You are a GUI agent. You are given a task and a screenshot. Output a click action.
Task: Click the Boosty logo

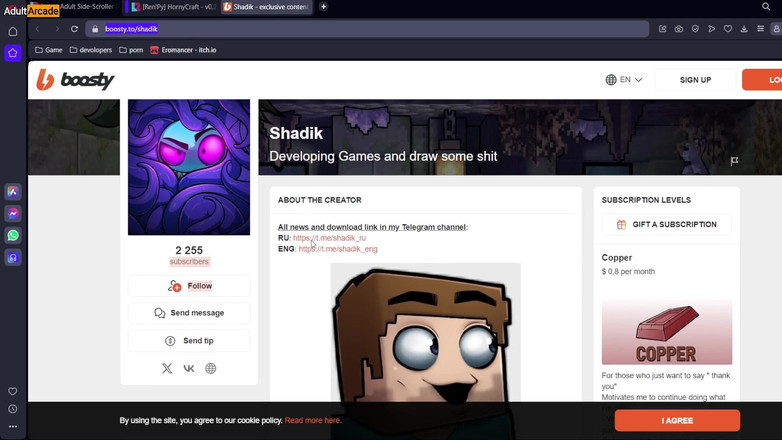point(75,80)
